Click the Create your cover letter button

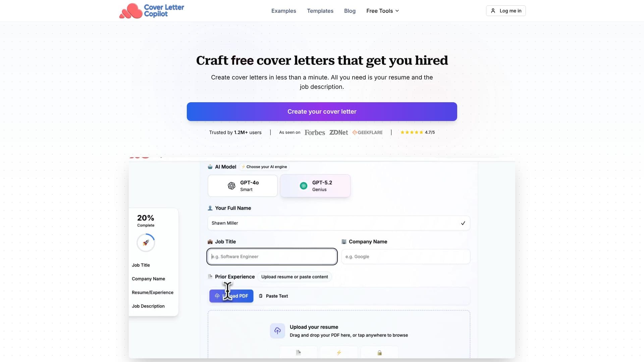tap(322, 112)
